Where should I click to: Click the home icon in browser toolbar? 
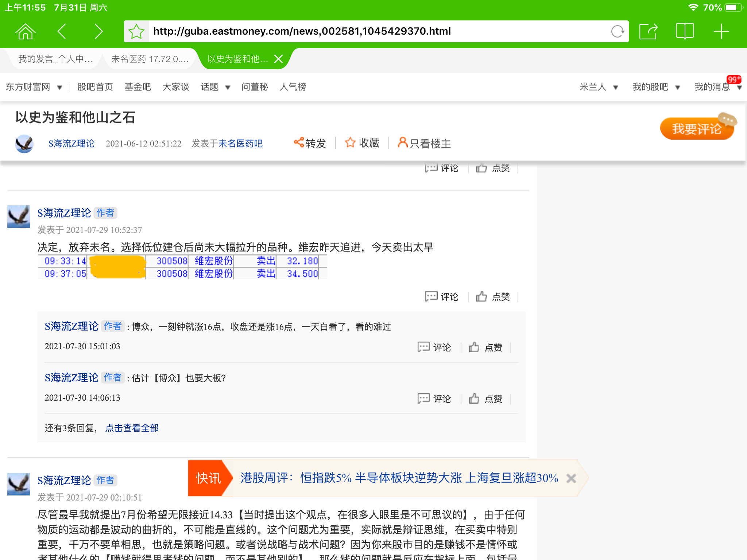(24, 31)
